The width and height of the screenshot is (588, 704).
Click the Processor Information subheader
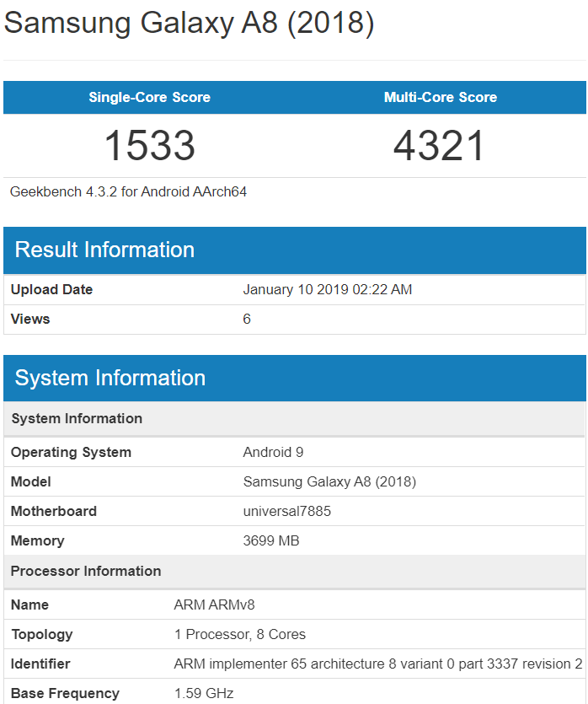pos(295,571)
